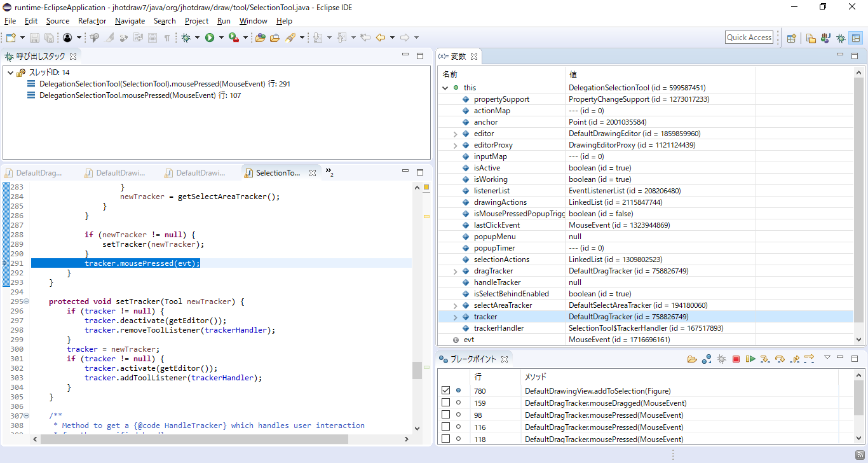Screen dimensions: 868x463
Task: Click the Open Perspective icon
Action: pyautogui.click(x=792, y=38)
